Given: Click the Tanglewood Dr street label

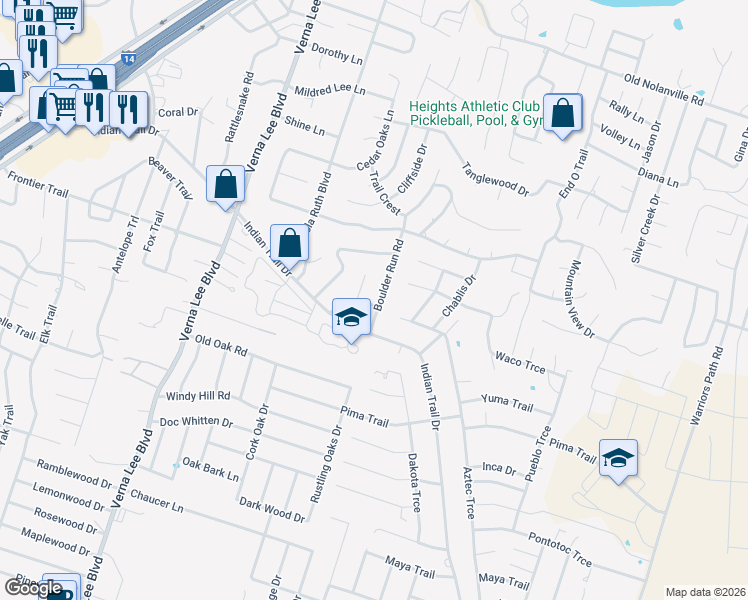Looking at the screenshot, I should pos(495,179).
